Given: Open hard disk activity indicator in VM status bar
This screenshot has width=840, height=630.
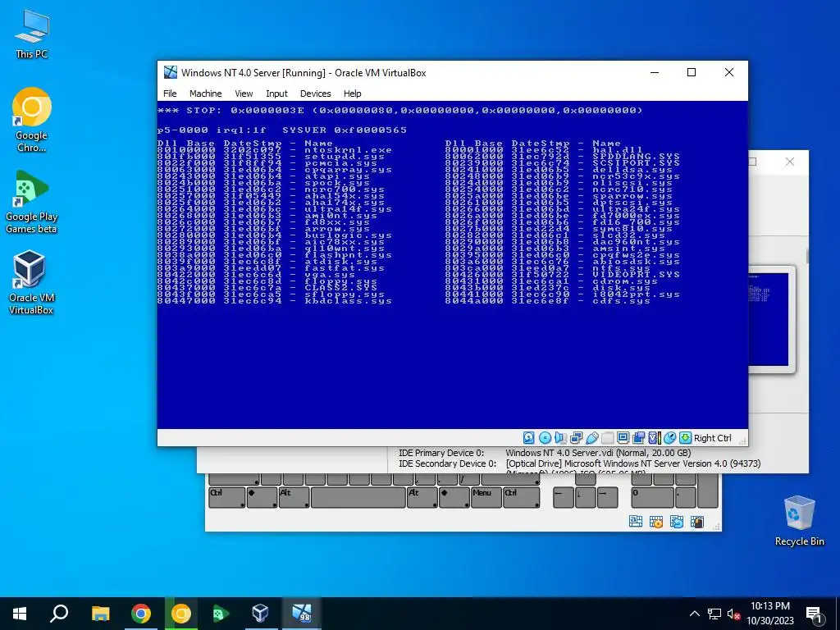Looking at the screenshot, I should tap(529, 438).
